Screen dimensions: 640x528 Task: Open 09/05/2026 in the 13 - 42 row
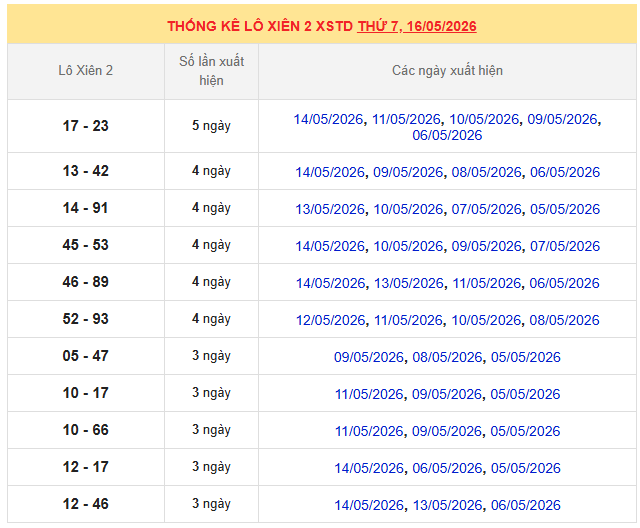pyautogui.click(x=408, y=172)
